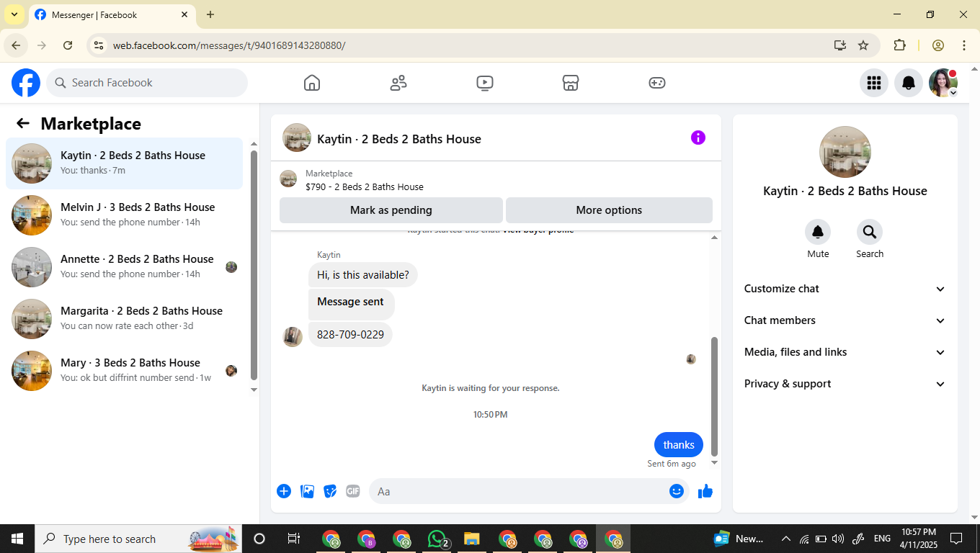Go to the Home feed icon

coord(312,83)
